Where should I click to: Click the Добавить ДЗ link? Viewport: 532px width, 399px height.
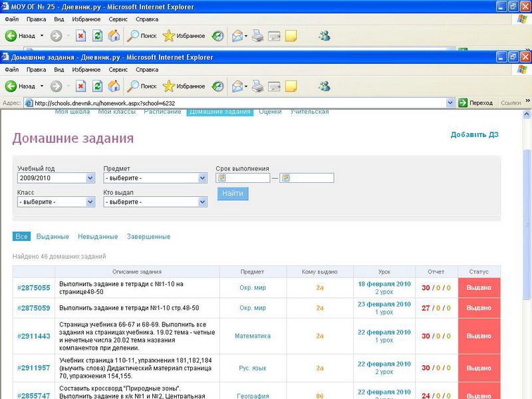point(474,135)
